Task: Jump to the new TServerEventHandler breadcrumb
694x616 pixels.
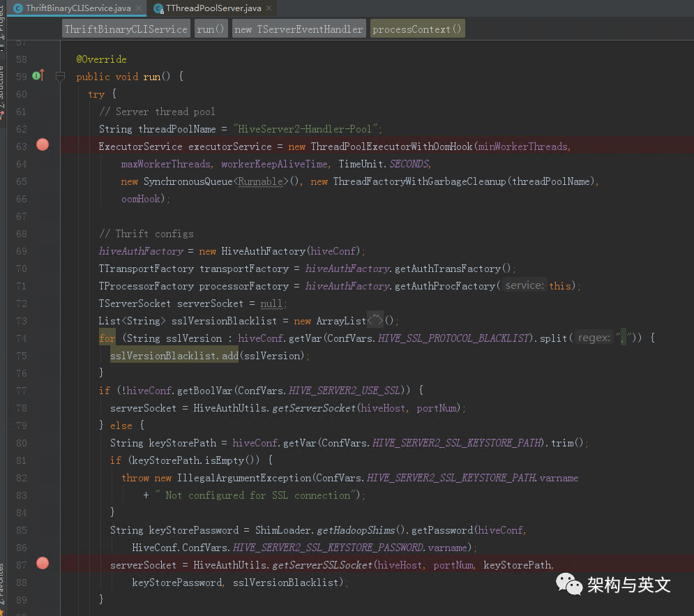Action: (x=299, y=29)
